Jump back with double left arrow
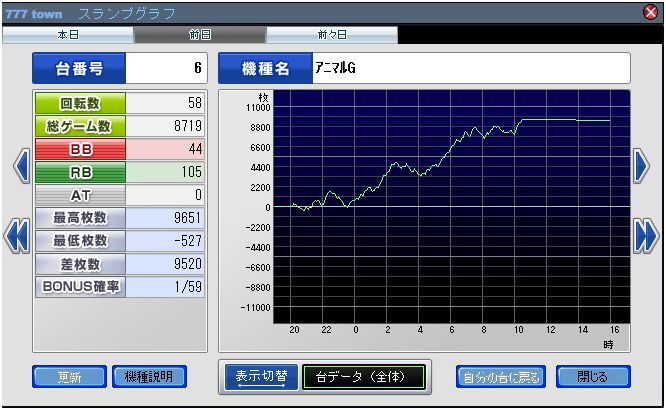This screenshot has height=410, width=666. [x=17, y=236]
